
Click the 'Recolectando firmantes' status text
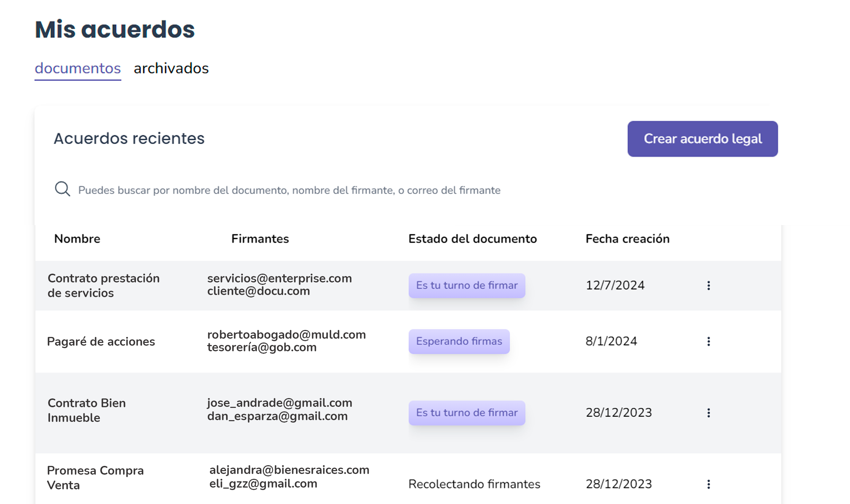pos(474,484)
